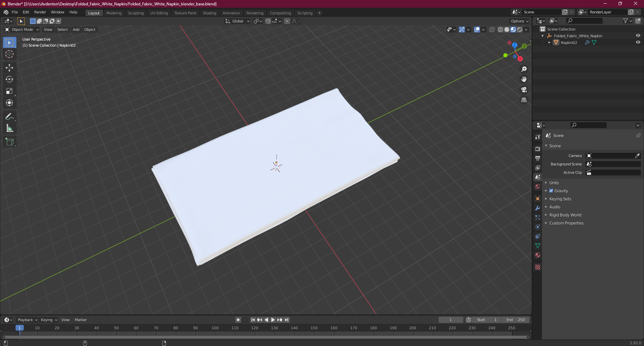
Task: Open the Object Mode dropdown
Action: 22,30
